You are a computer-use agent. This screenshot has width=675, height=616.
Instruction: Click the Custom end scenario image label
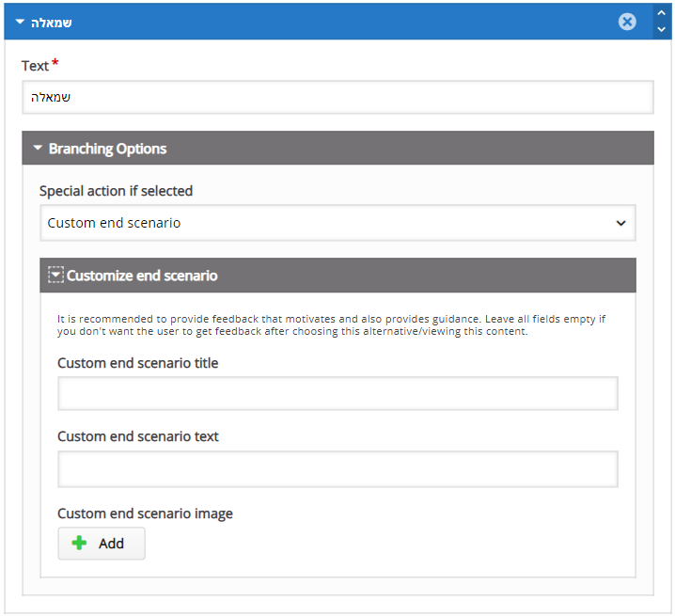coord(145,513)
